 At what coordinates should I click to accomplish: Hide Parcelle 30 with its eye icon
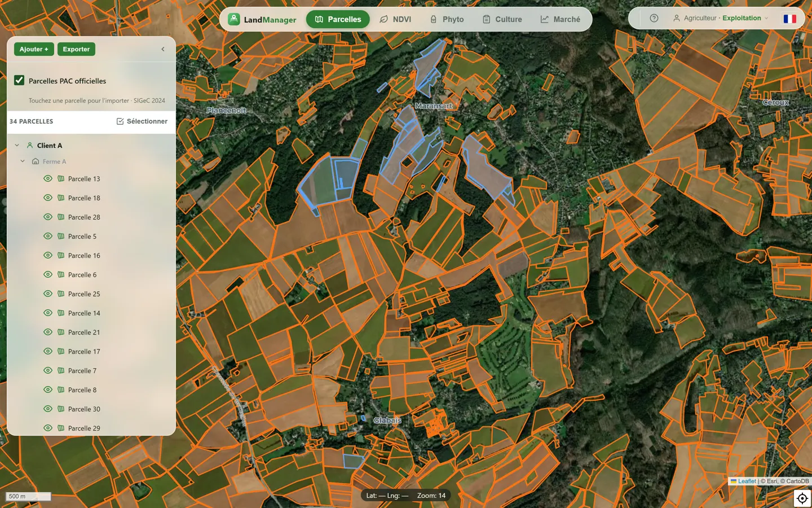pos(48,409)
